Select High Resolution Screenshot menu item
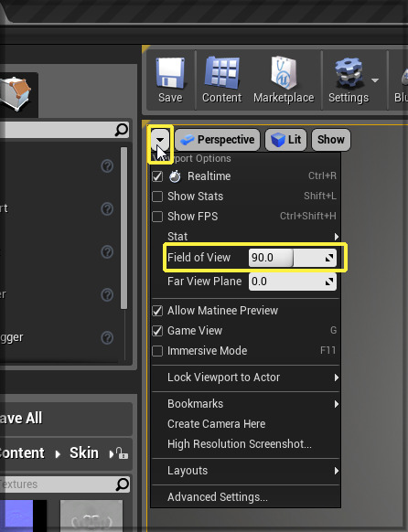Screen dimensions: 408x532 tap(245, 443)
